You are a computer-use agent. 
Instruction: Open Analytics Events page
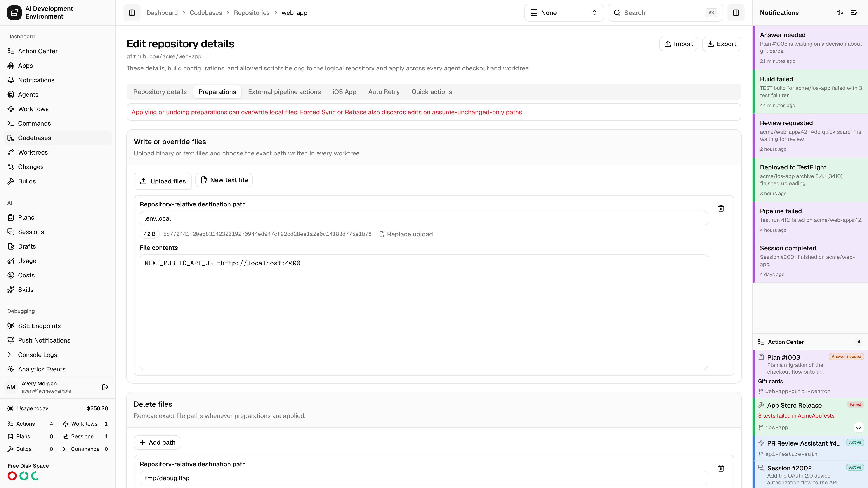[x=58, y=369]
